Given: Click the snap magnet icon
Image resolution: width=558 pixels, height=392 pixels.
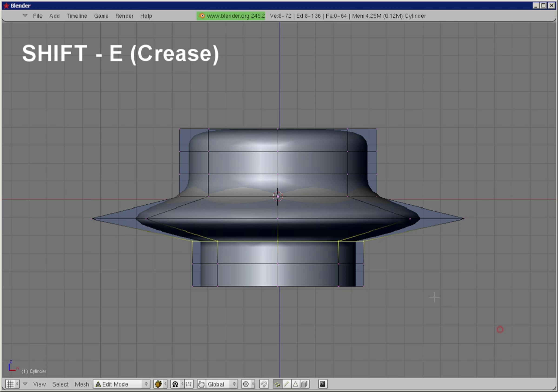Looking at the screenshot, I should point(264,384).
